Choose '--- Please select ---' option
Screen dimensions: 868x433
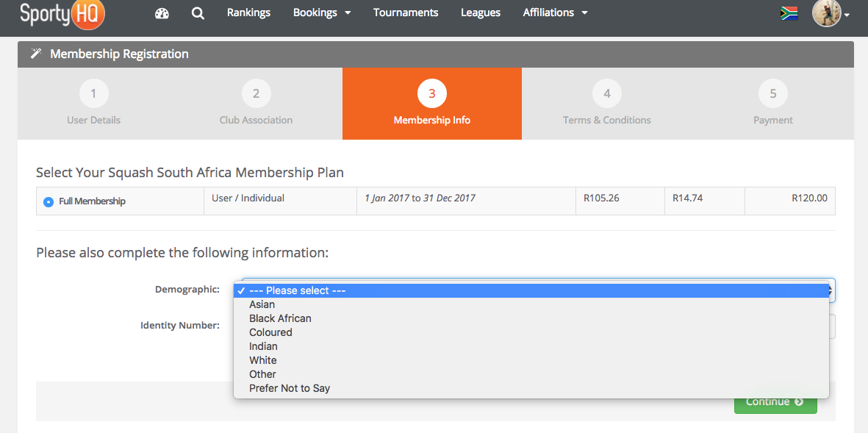531,290
